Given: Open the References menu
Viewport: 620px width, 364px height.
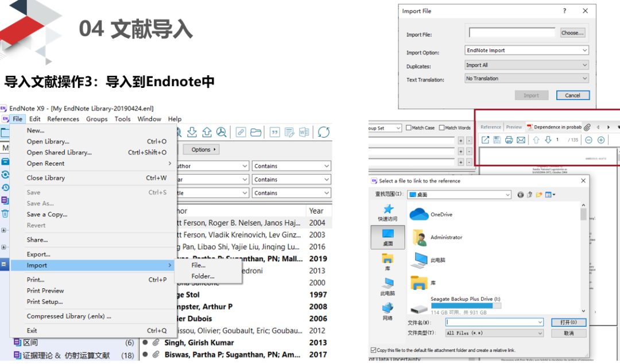Looking at the screenshot, I should [63, 119].
